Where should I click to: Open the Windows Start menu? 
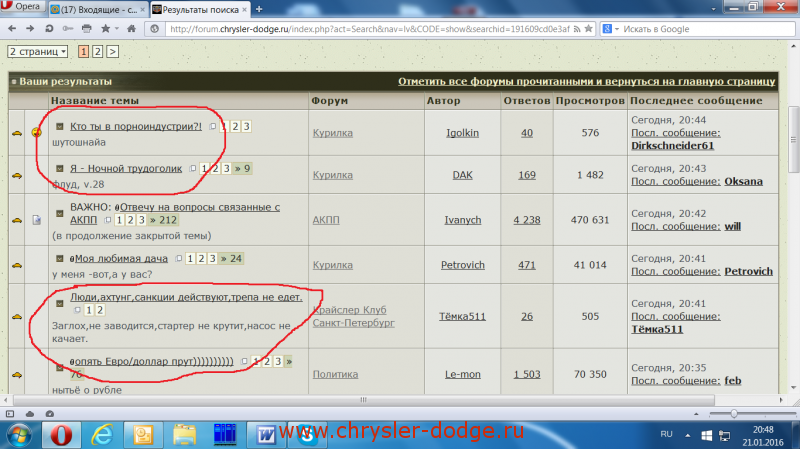click(x=19, y=435)
